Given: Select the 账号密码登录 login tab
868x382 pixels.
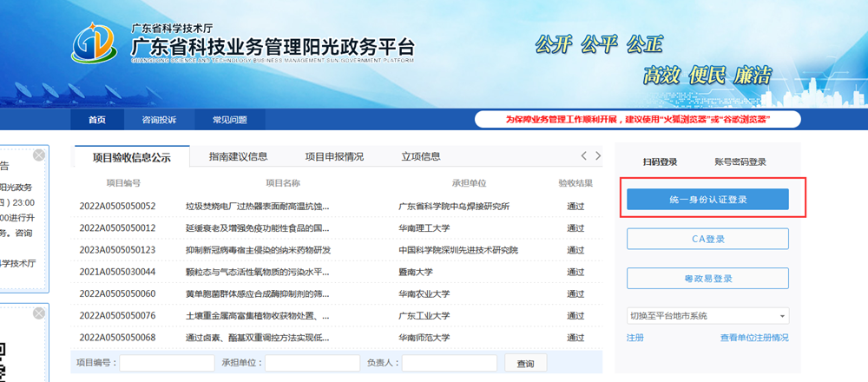Looking at the screenshot, I should pyautogui.click(x=740, y=162).
